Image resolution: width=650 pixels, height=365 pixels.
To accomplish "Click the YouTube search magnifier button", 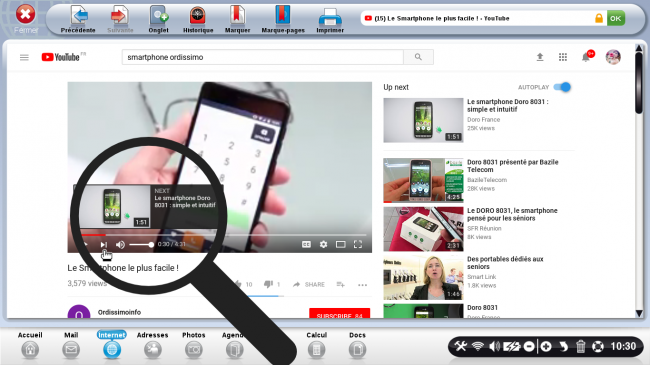I will [418, 57].
